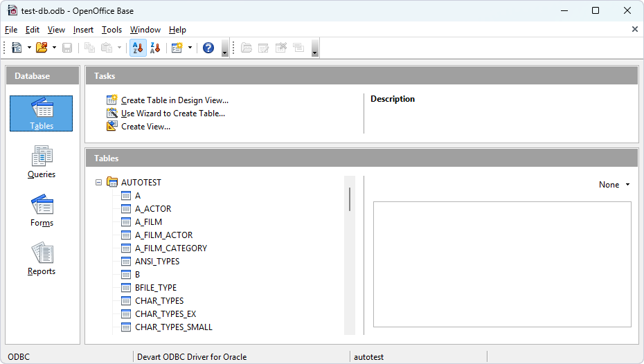Click the Create View task
Image resolution: width=644 pixels, height=364 pixels.
coord(146,127)
